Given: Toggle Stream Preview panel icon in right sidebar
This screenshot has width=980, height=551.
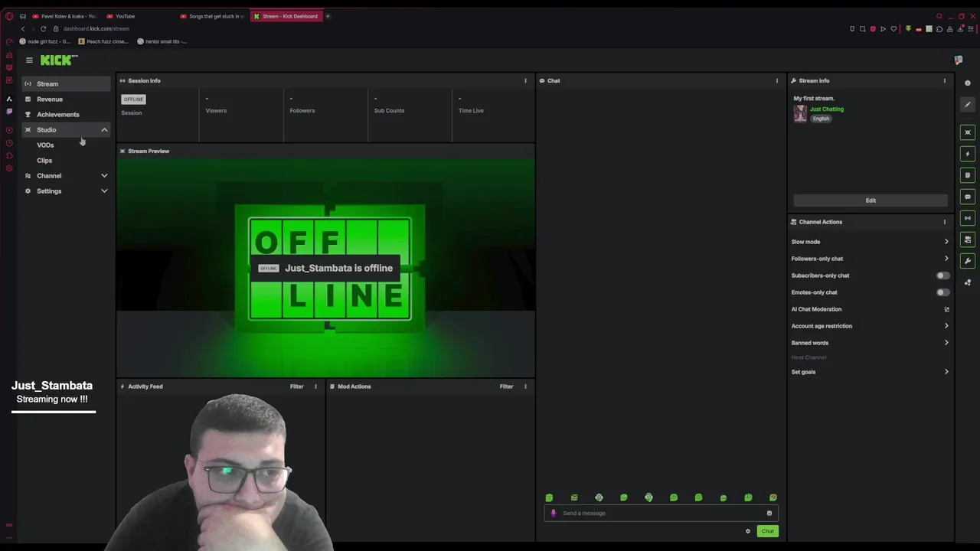Looking at the screenshot, I should [968, 132].
